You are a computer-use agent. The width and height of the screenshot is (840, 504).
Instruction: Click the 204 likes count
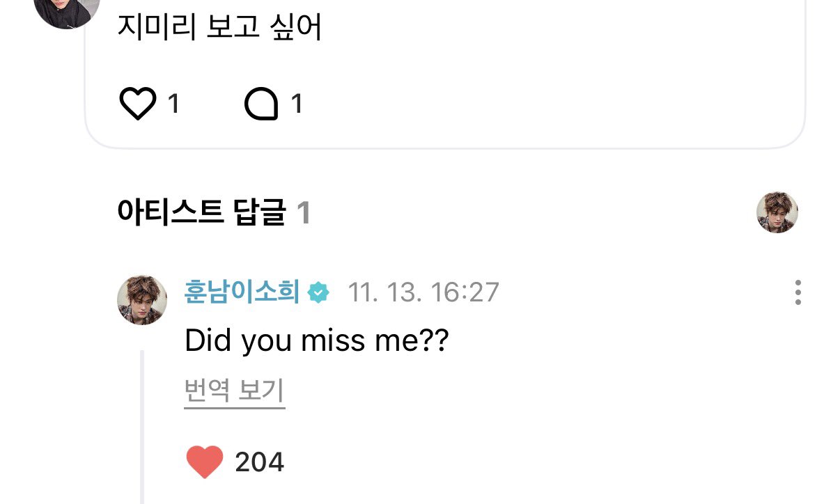click(259, 462)
